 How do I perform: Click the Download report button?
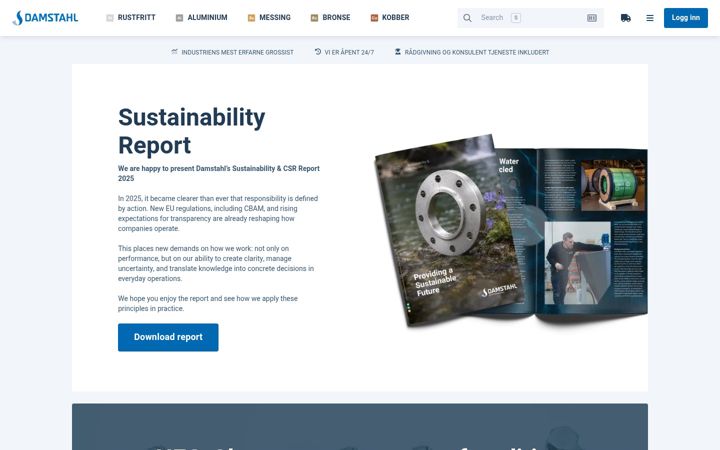(168, 337)
